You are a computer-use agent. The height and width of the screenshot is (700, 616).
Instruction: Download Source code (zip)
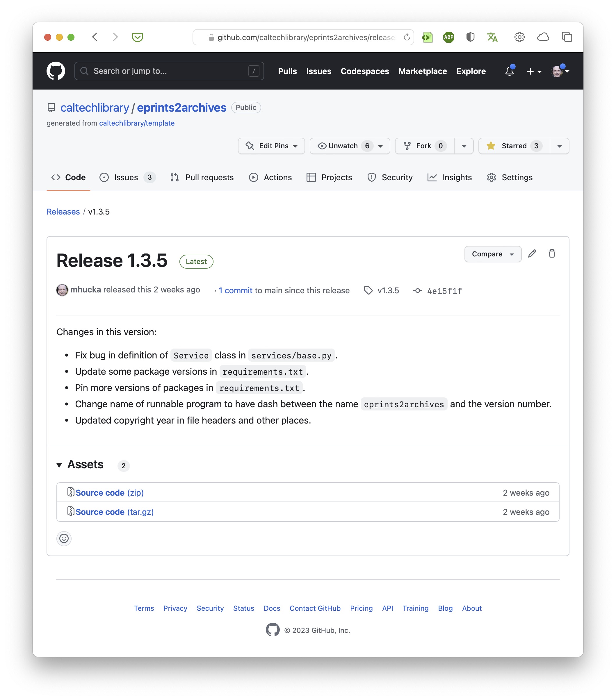(x=110, y=492)
